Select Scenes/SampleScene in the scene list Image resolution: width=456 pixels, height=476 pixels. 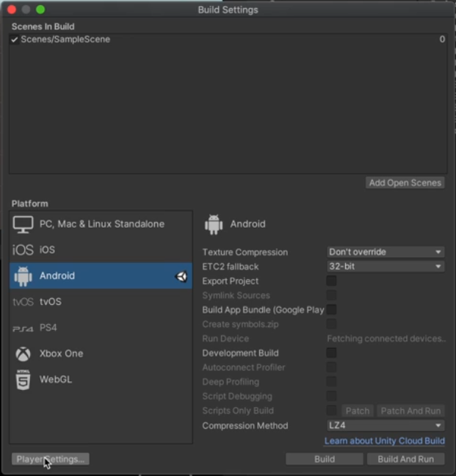pyautogui.click(x=228, y=40)
